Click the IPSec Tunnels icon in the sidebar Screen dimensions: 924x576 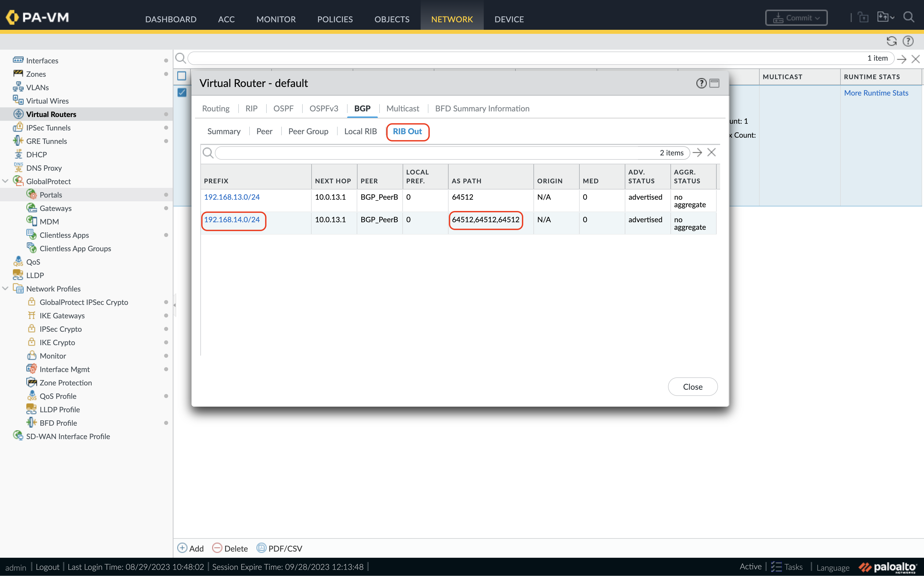point(18,127)
